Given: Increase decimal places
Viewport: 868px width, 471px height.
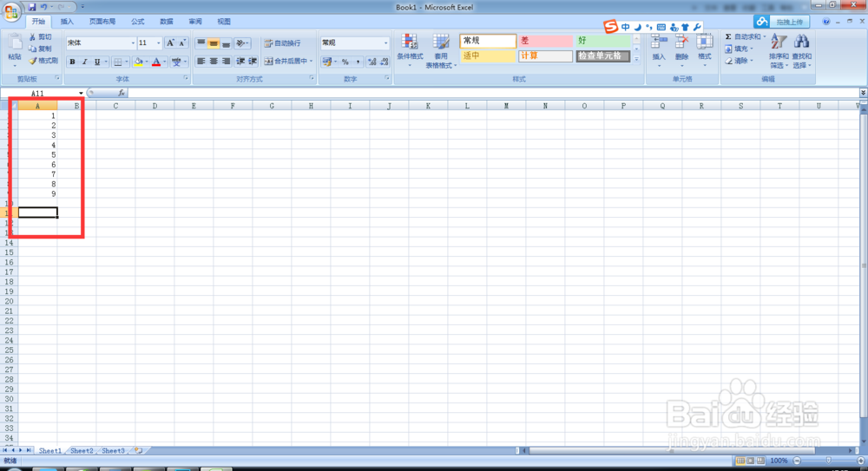Looking at the screenshot, I should click(372, 62).
